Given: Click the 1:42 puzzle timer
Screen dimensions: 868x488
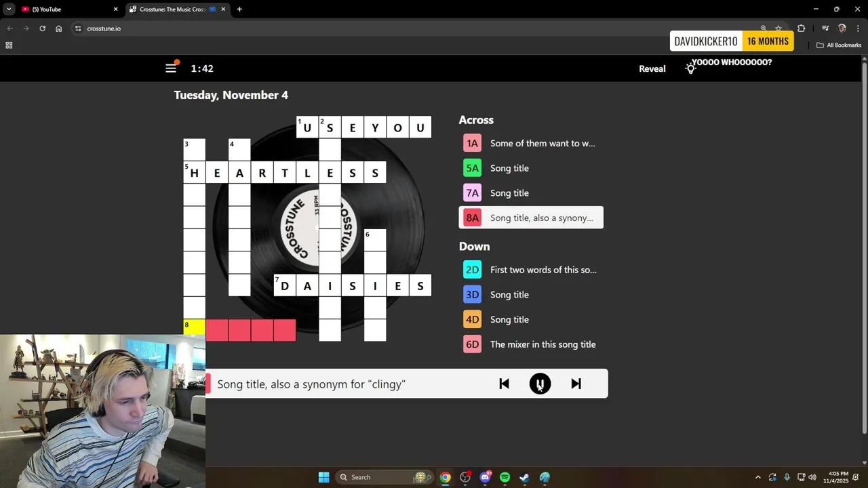Looking at the screenshot, I should pos(202,68).
